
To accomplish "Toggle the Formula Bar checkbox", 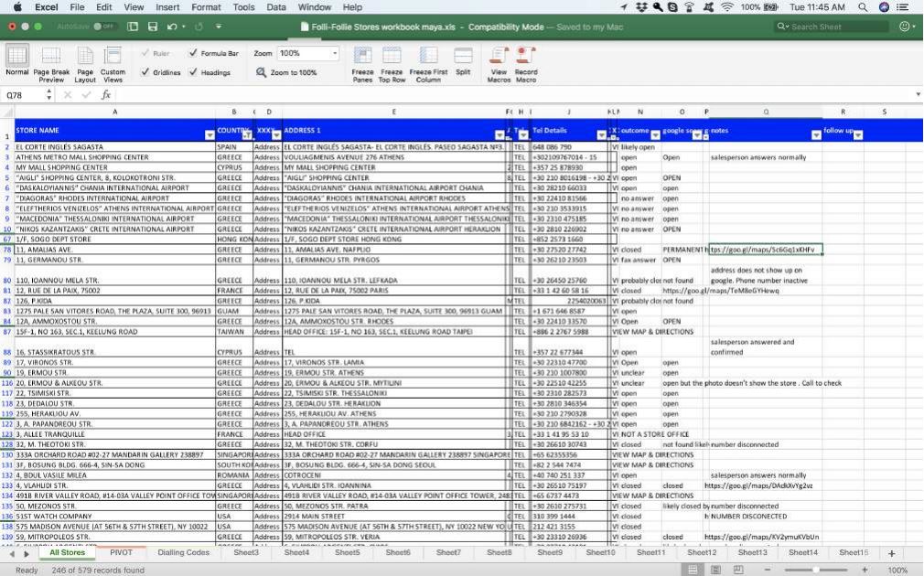I will [x=193, y=53].
